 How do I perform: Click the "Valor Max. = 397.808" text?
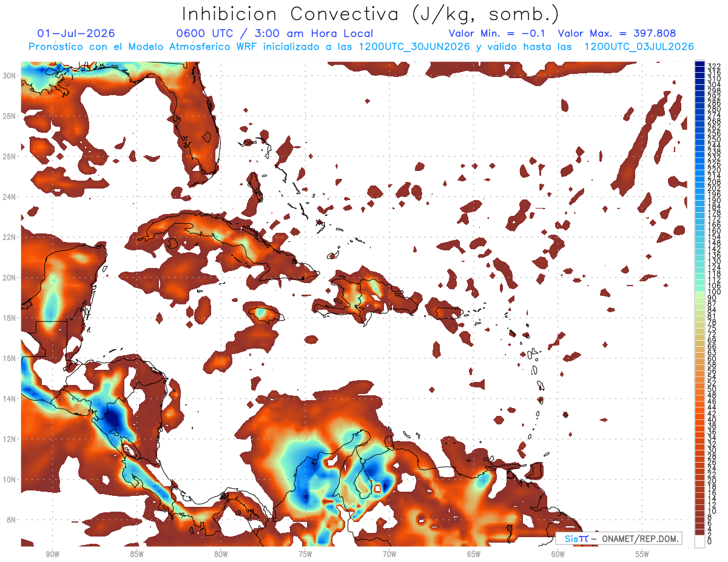(x=617, y=34)
